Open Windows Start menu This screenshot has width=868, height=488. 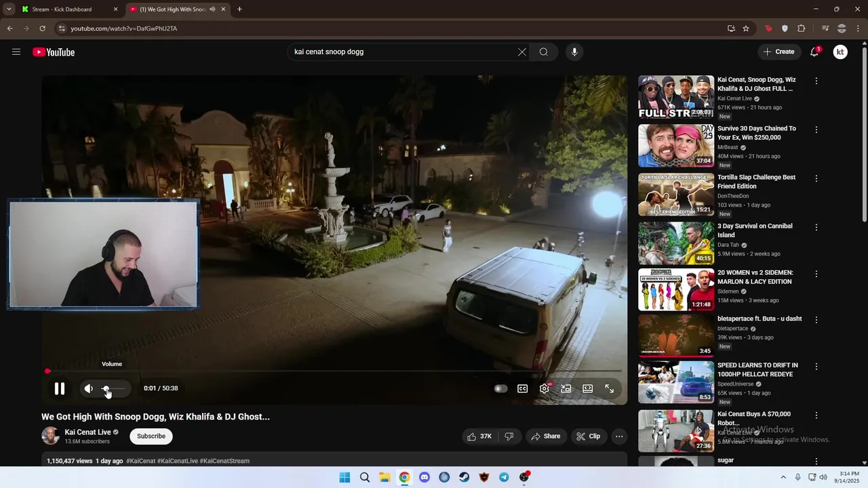[x=344, y=477]
